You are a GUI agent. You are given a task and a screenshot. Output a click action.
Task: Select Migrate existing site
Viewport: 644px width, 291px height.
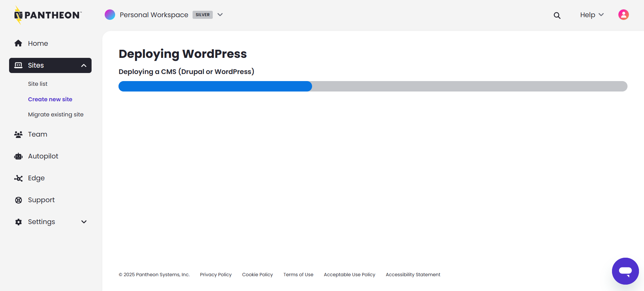click(56, 114)
